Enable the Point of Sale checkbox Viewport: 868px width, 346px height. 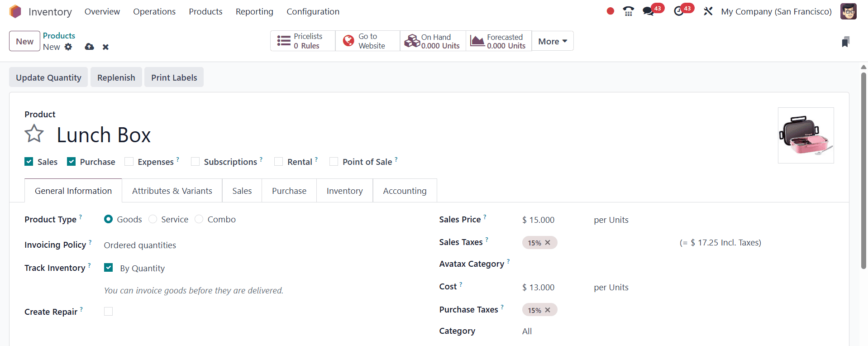(334, 162)
